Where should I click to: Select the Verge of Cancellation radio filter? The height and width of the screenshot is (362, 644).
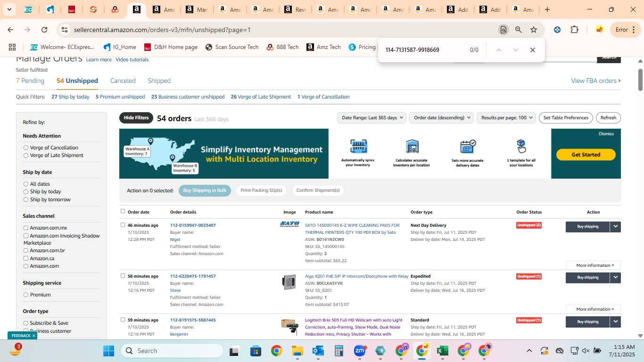pyautogui.click(x=26, y=148)
